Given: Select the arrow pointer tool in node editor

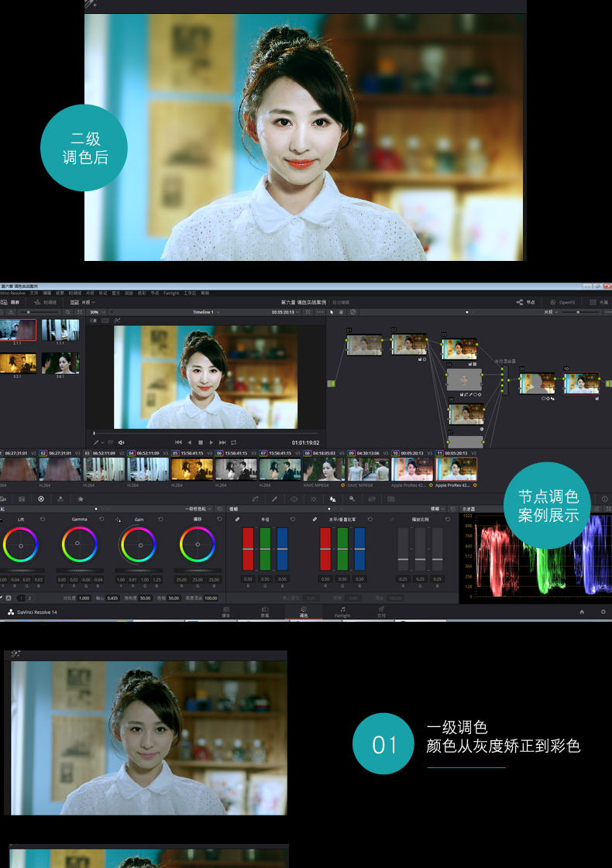Looking at the screenshot, I should coord(332,312).
